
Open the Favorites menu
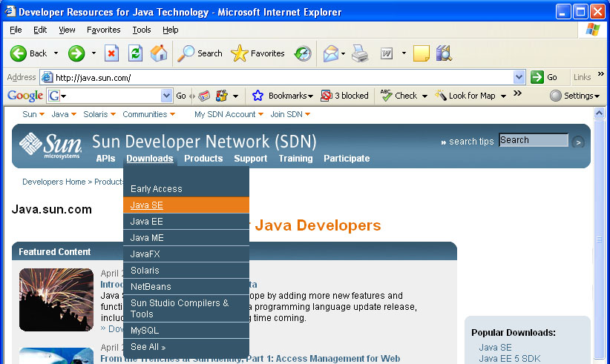click(103, 30)
